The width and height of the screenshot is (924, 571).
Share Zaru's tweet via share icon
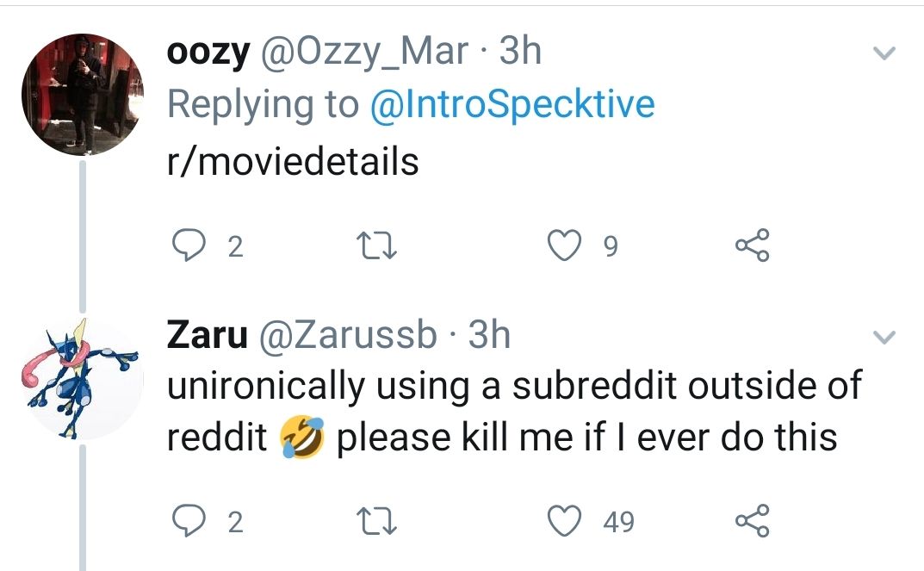(752, 522)
